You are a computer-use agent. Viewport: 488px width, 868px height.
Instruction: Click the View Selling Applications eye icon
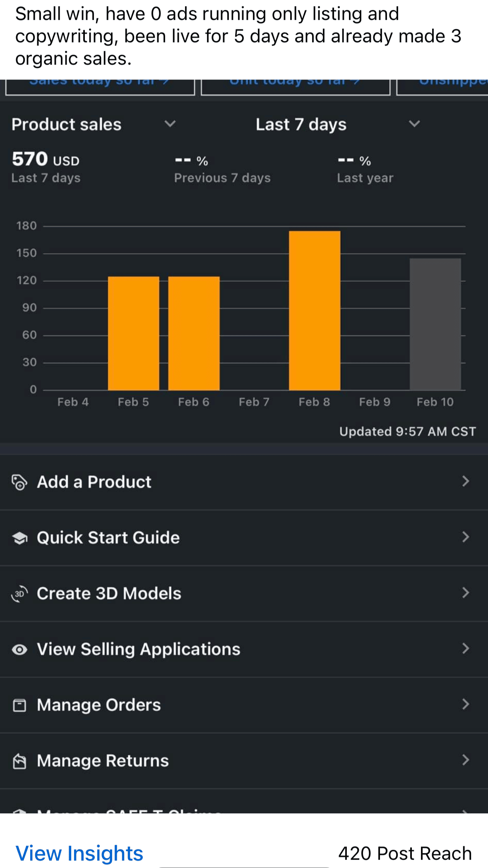(x=19, y=649)
